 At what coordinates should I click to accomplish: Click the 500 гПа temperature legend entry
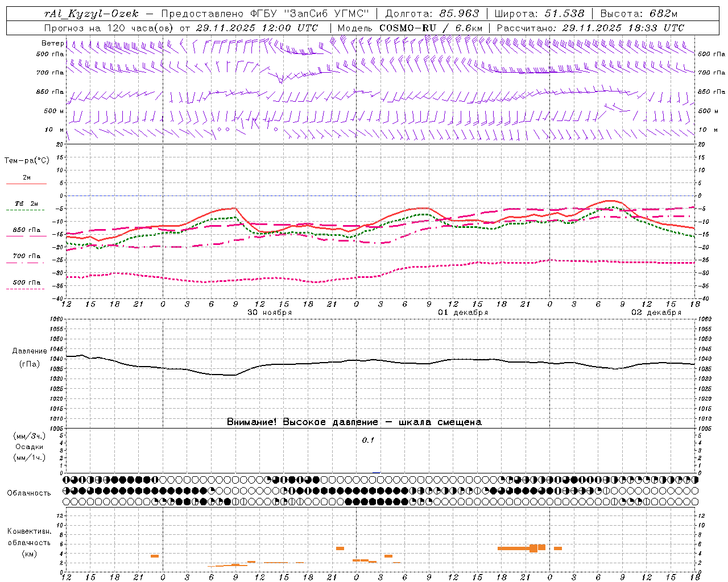(x=27, y=282)
